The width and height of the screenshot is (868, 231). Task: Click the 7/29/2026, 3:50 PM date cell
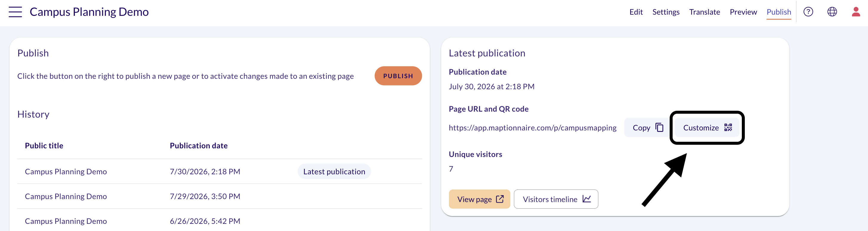click(205, 196)
